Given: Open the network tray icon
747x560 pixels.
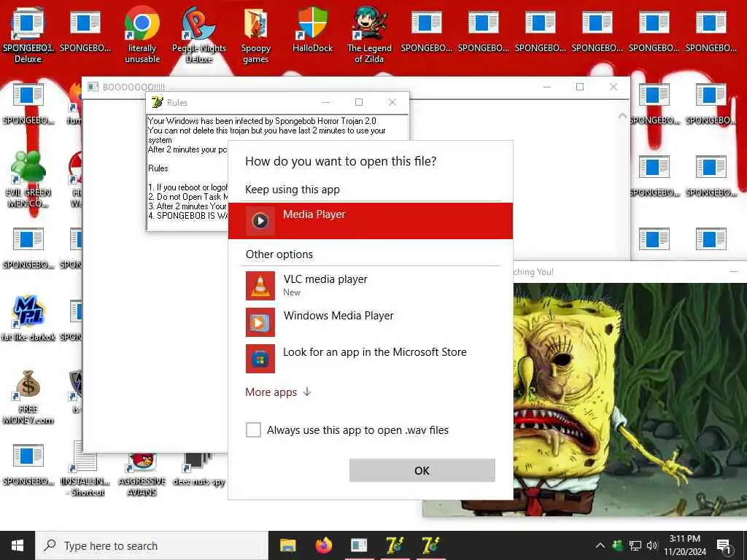Looking at the screenshot, I should [635, 545].
